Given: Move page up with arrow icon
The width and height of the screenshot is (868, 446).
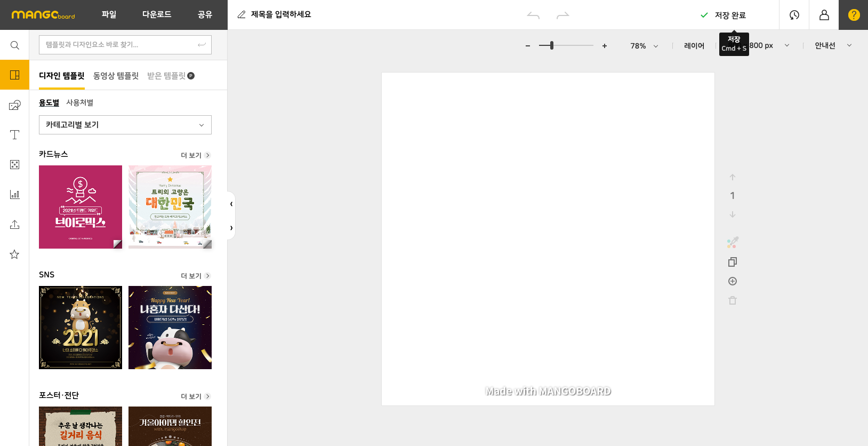Looking at the screenshot, I should (x=733, y=177).
